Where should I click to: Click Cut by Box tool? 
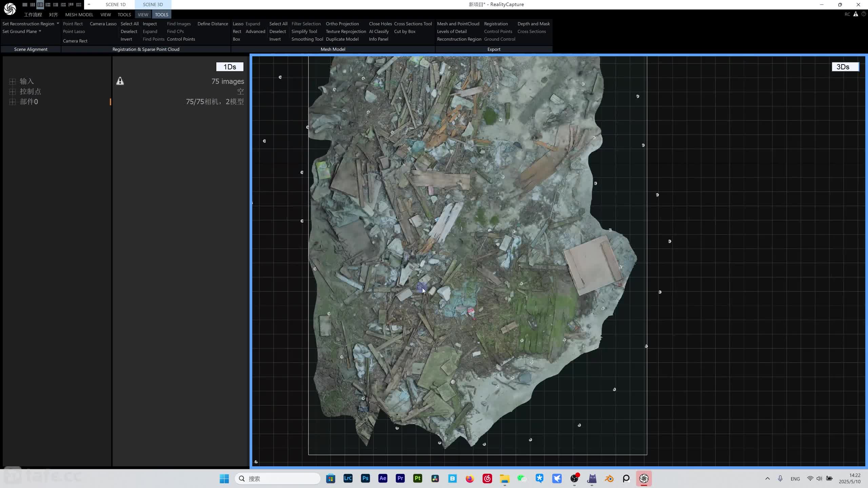405,32
